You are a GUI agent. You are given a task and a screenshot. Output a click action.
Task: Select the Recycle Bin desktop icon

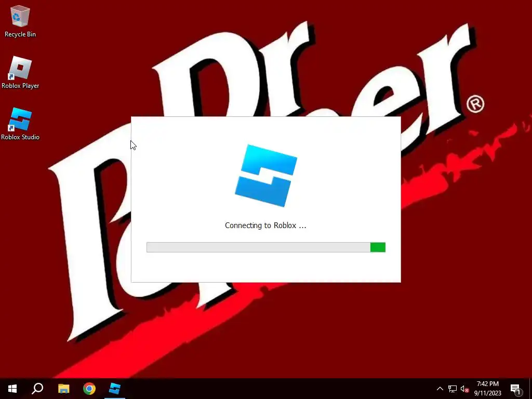click(x=20, y=21)
